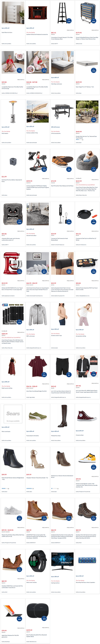Select Save $24 badge on Jordan 1 Mid
The height and width of the screenshot is (644, 100).
[94, 467]
